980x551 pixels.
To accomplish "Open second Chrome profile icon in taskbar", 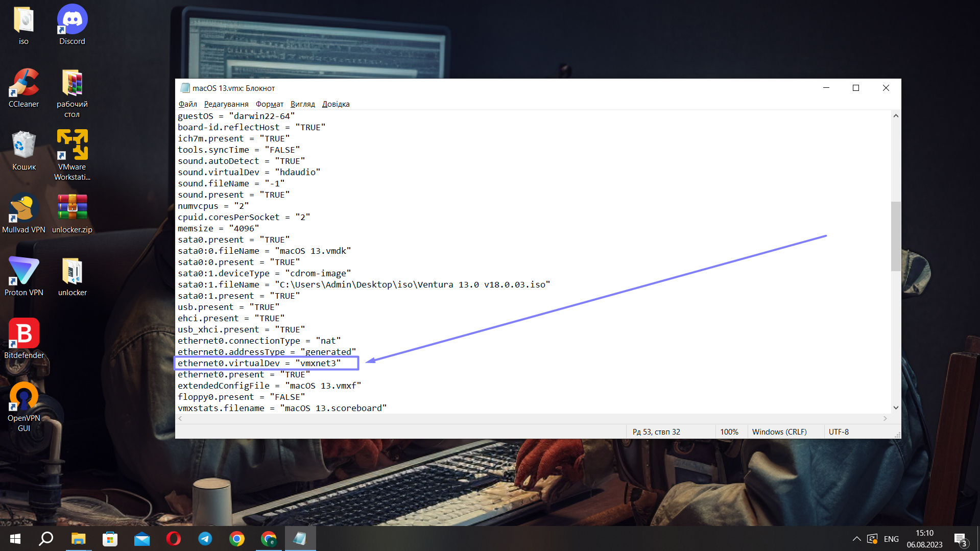I will coord(268,539).
